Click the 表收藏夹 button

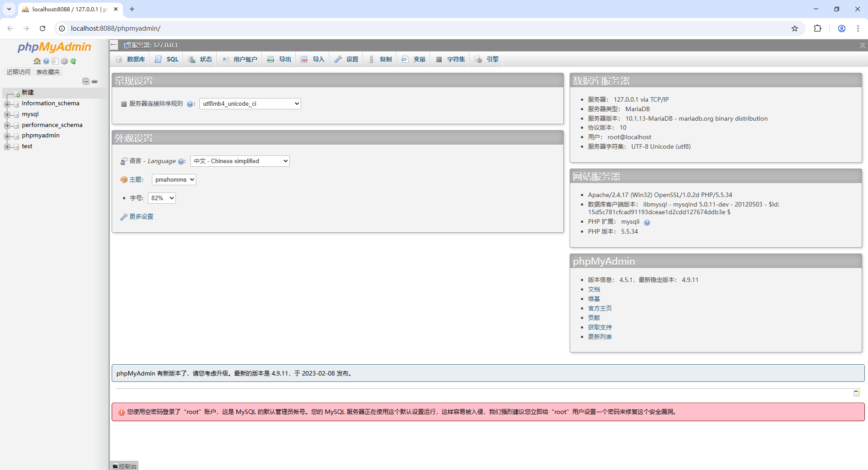click(x=48, y=72)
